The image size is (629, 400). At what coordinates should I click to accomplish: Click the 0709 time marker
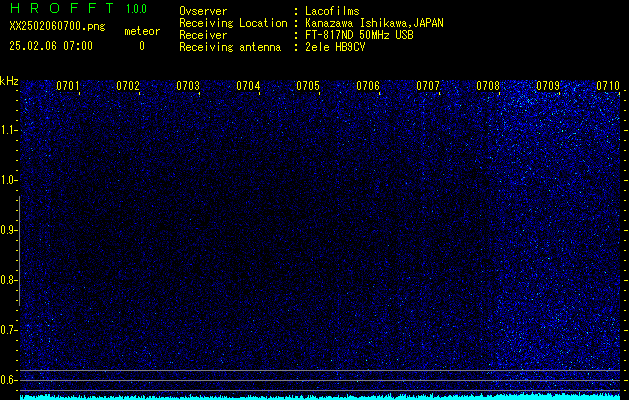pos(548,86)
